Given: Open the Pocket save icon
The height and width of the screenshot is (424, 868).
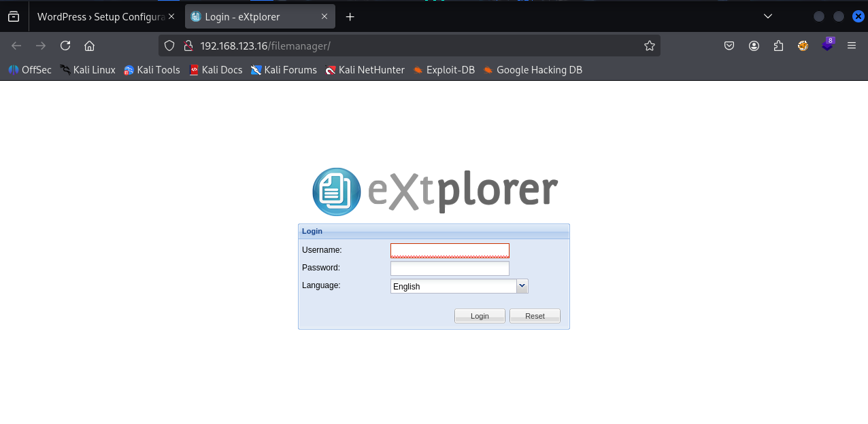Looking at the screenshot, I should (x=729, y=46).
